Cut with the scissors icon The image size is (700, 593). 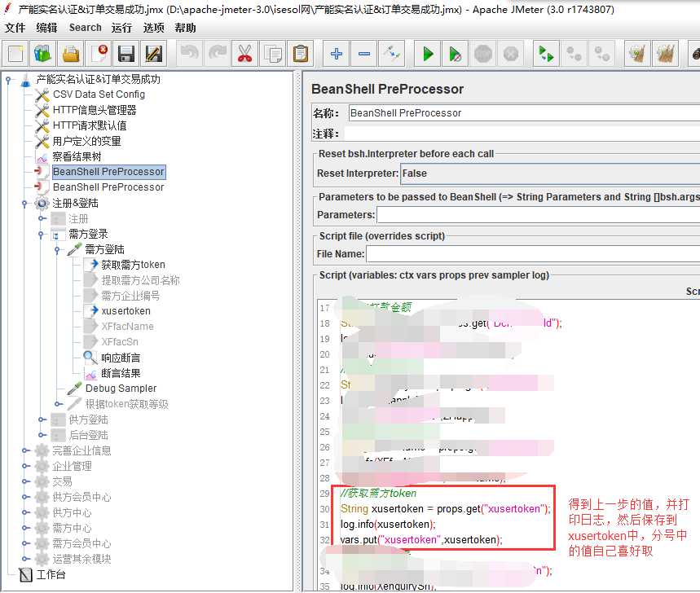[x=244, y=54]
